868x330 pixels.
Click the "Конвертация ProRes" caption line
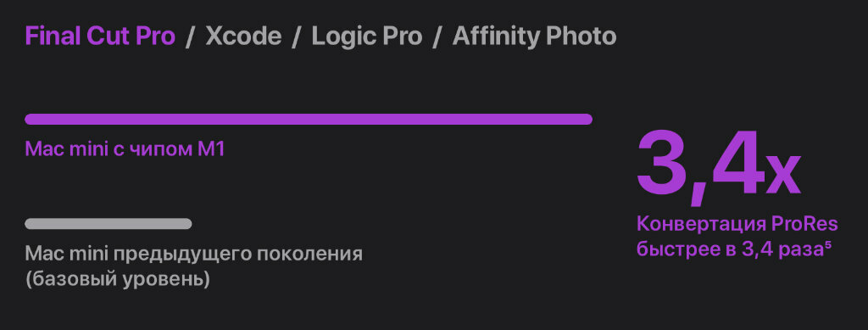point(737,225)
